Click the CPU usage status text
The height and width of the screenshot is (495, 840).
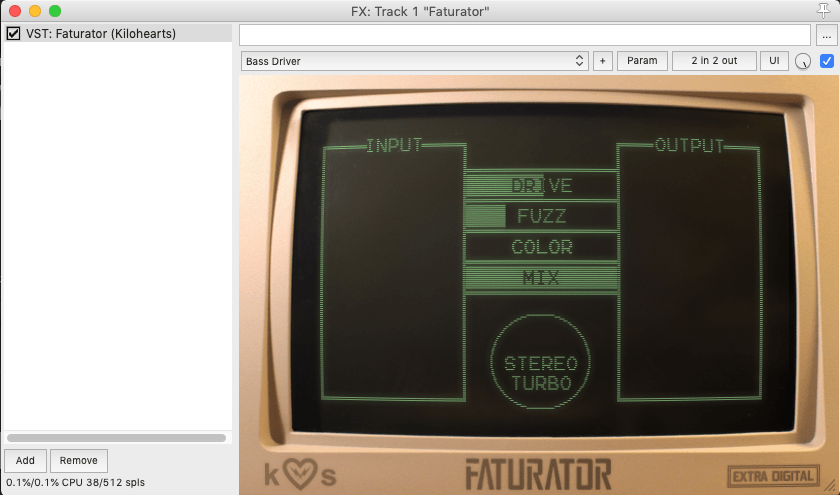tap(76, 483)
